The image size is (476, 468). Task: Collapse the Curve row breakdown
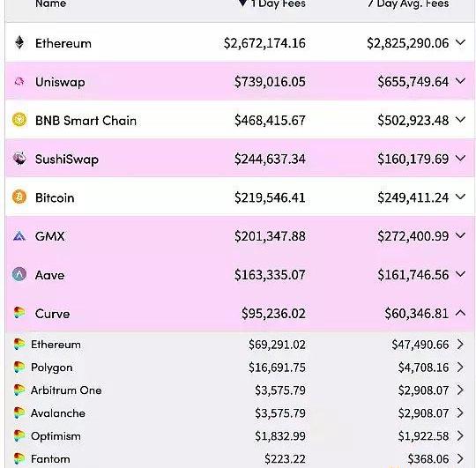pos(460,313)
